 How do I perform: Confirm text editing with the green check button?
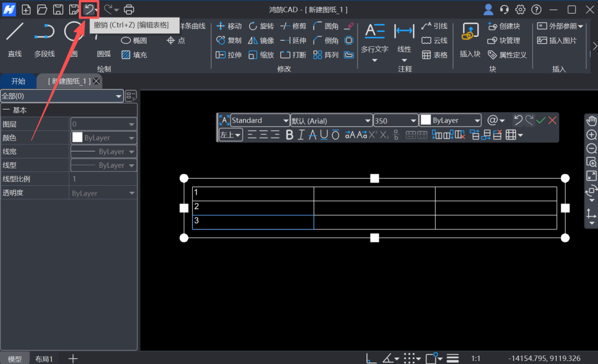tap(541, 120)
